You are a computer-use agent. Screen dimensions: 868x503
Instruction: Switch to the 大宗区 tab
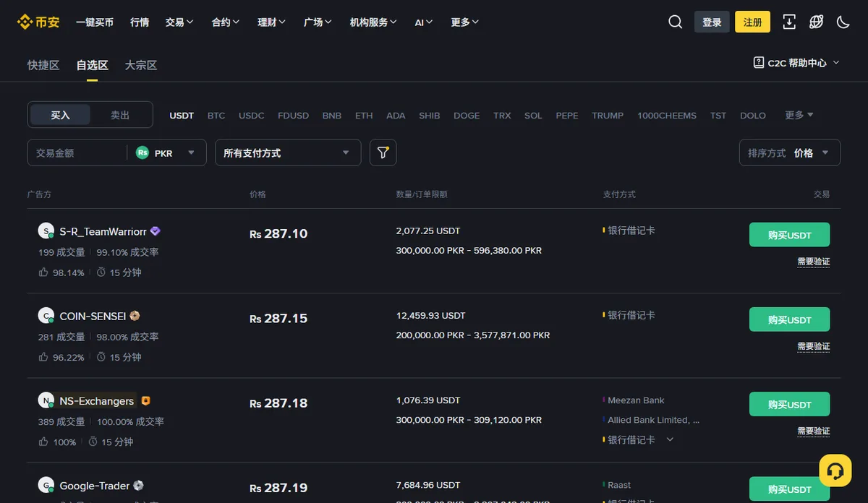pyautogui.click(x=141, y=65)
